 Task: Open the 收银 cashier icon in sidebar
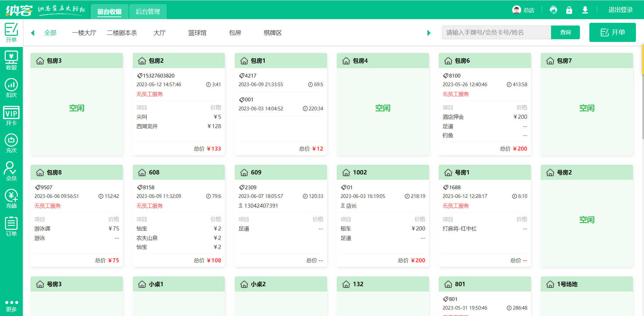11,61
